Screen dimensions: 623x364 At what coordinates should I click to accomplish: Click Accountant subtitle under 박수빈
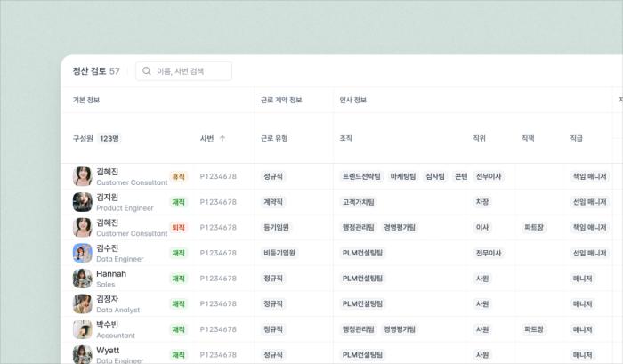116,335
